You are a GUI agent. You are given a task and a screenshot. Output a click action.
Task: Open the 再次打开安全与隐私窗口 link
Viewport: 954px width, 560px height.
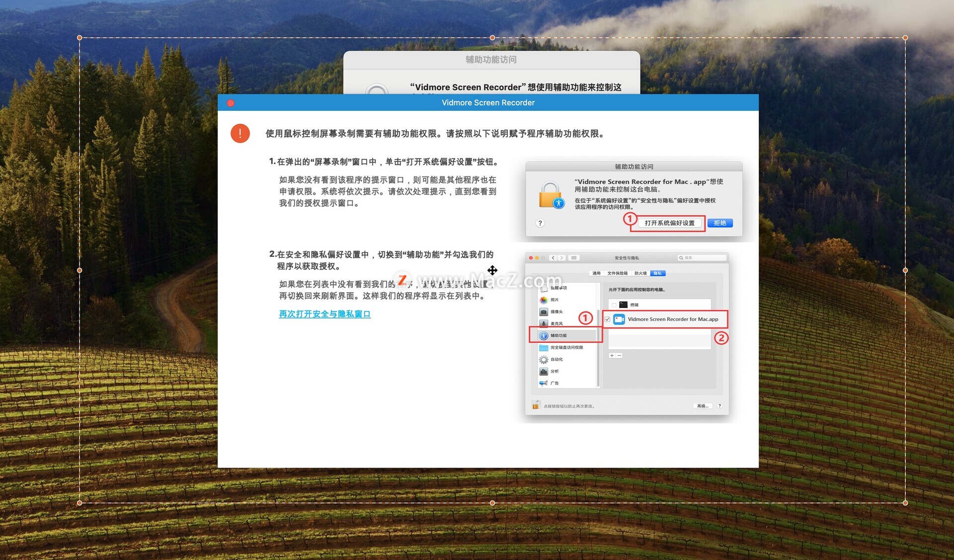324,314
